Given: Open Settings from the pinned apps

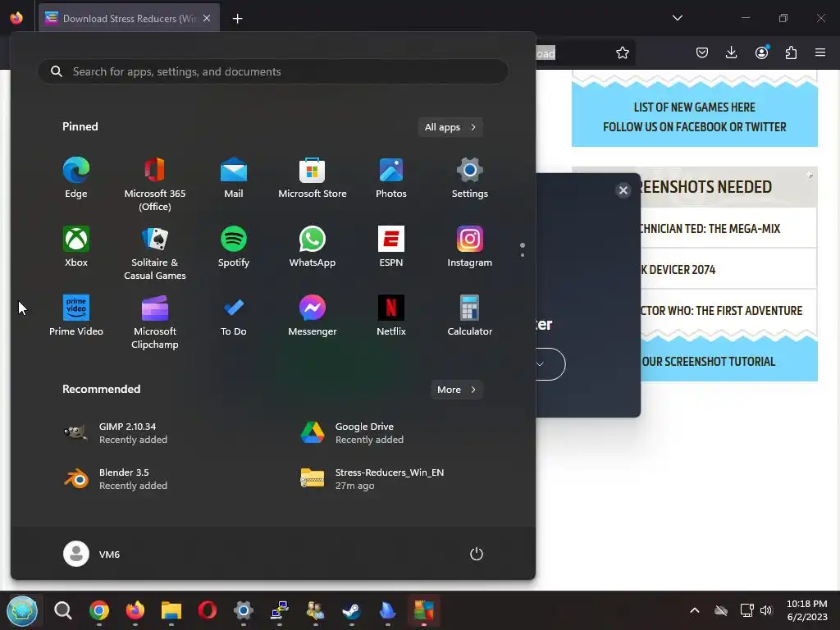Looking at the screenshot, I should (470, 178).
